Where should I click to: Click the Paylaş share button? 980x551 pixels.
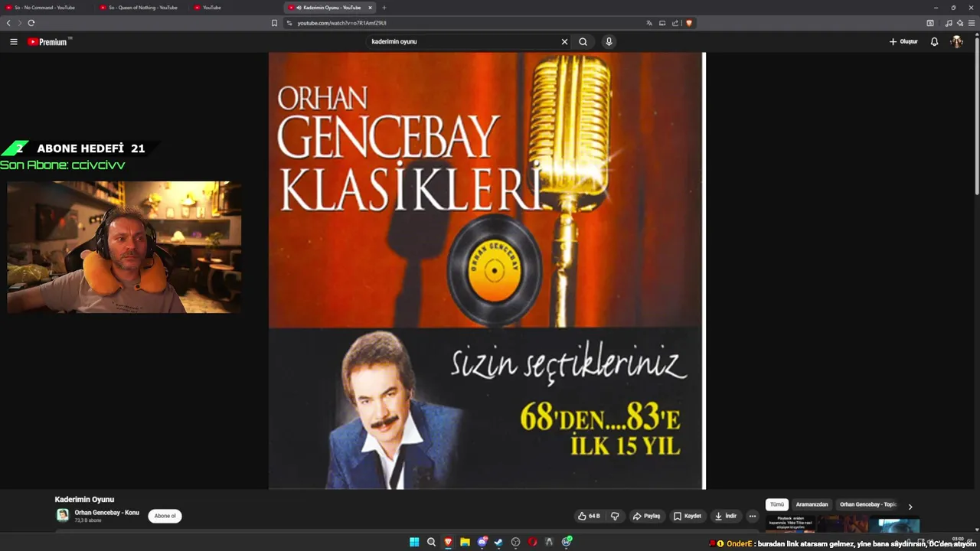click(x=646, y=516)
